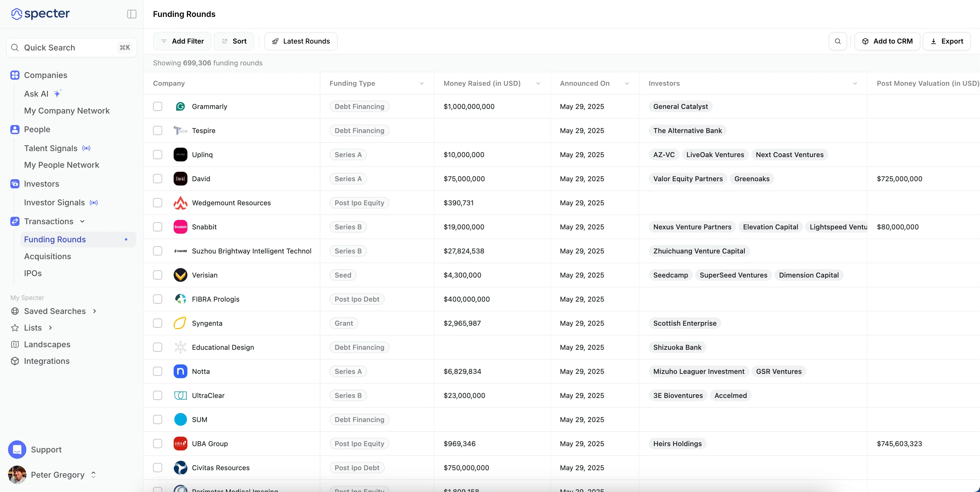Select the SUM row checkbox
The width and height of the screenshot is (980, 492).
[x=158, y=419]
